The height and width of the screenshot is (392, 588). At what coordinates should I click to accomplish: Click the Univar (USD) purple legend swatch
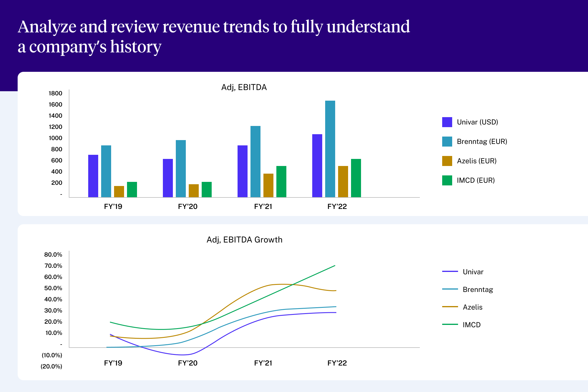click(447, 122)
